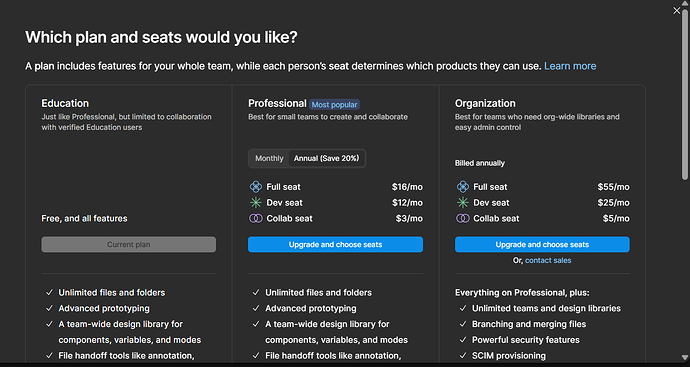The image size is (690, 367).
Task: Click checkmark beside 'SCIM provisioning'
Action: pyautogui.click(x=462, y=356)
